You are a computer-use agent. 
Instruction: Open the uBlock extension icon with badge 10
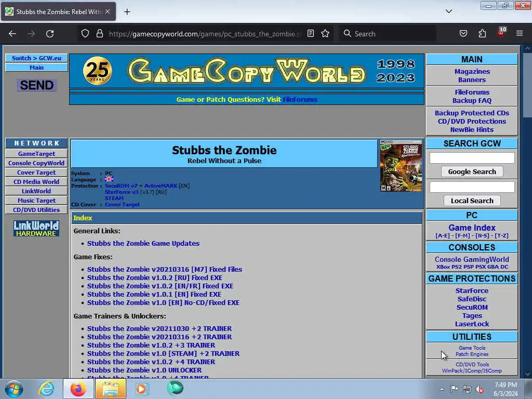(501, 33)
